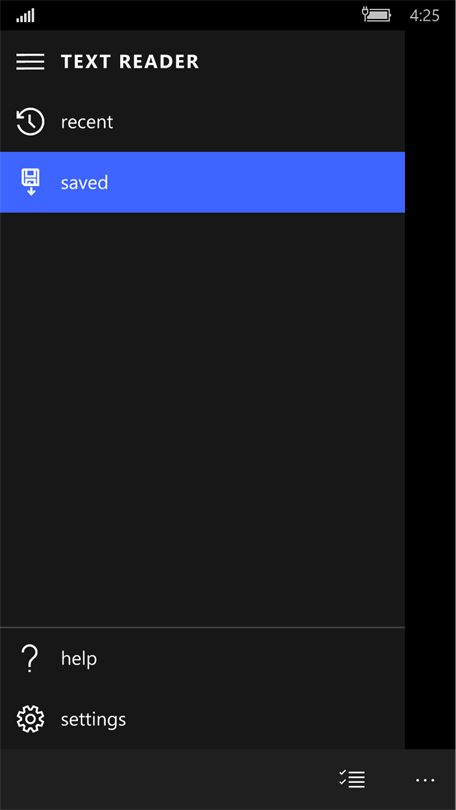Screen dimensions: 456x810
Task: Tap the signal strength bars icon
Action: click(x=25, y=16)
